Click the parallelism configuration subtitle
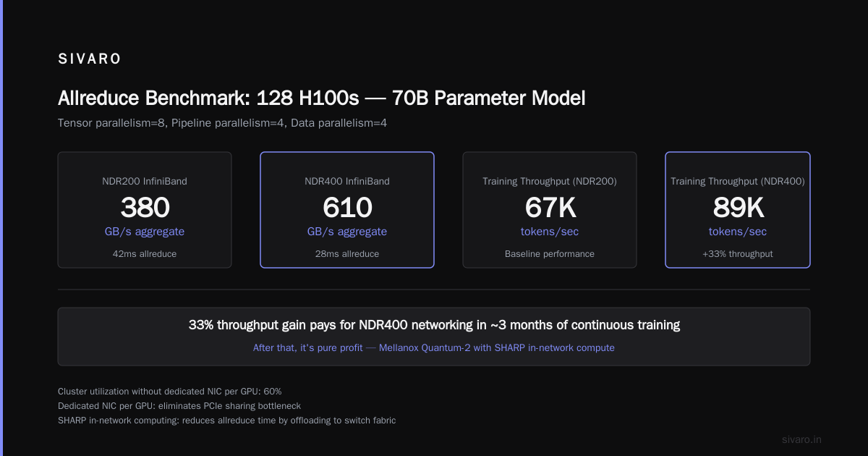Screen dimensions: 868x456 223,123
